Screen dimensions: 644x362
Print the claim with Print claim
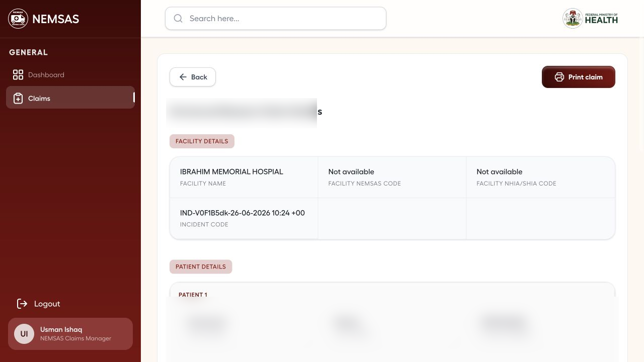point(579,77)
